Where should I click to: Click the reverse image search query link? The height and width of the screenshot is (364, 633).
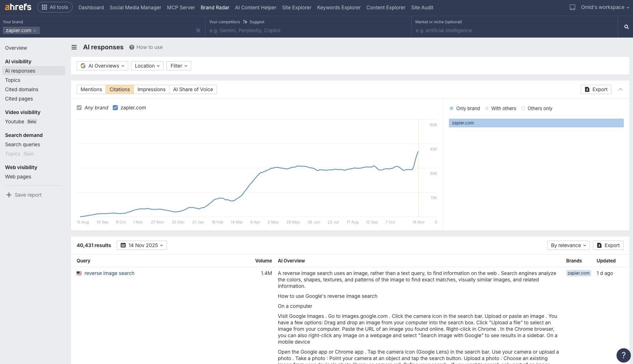[110, 273]
